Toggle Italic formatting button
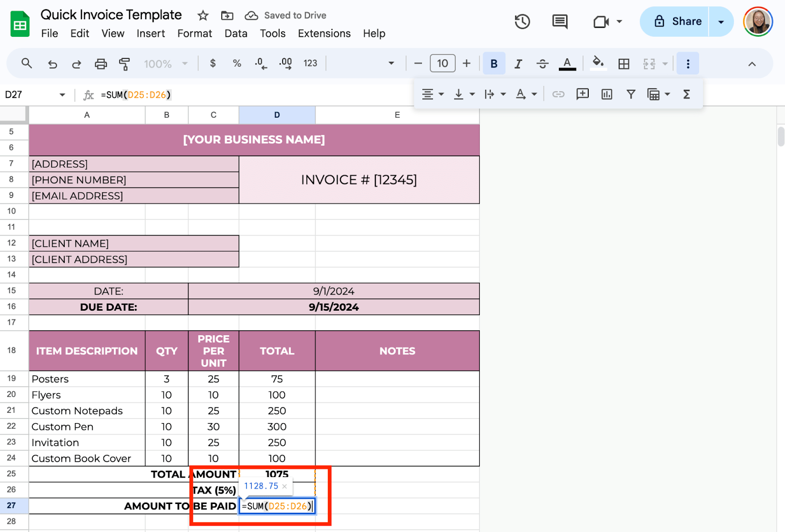 pos(518,64)
